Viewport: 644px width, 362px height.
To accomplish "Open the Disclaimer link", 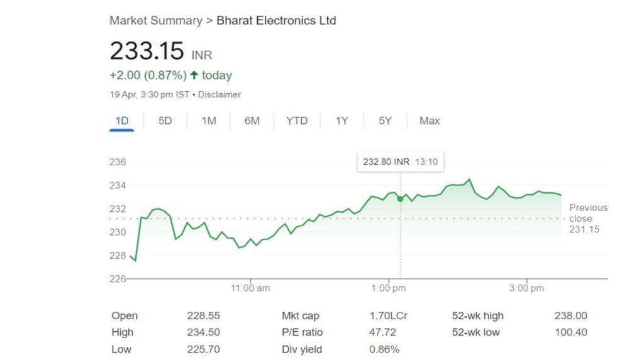I will pyautogui.click(x=220, y=94).
